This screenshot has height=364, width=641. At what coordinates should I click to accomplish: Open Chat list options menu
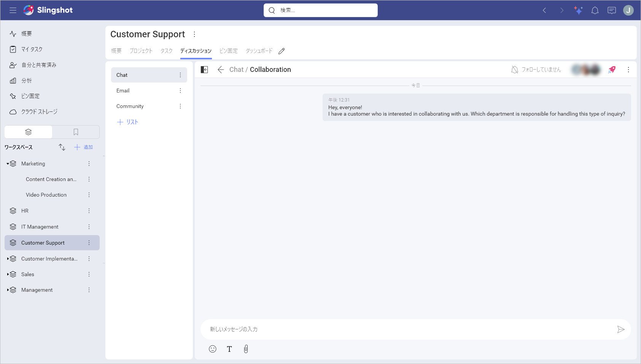click(x=180, y=75)
